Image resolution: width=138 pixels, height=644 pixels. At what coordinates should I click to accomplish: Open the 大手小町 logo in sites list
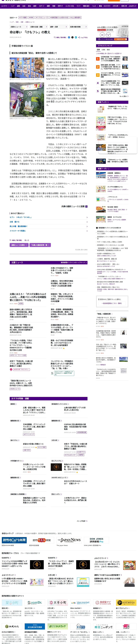[x=58, y=602]
